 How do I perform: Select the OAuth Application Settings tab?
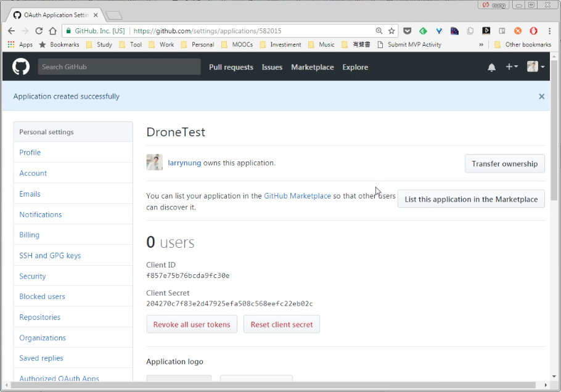tap(55, 15)
